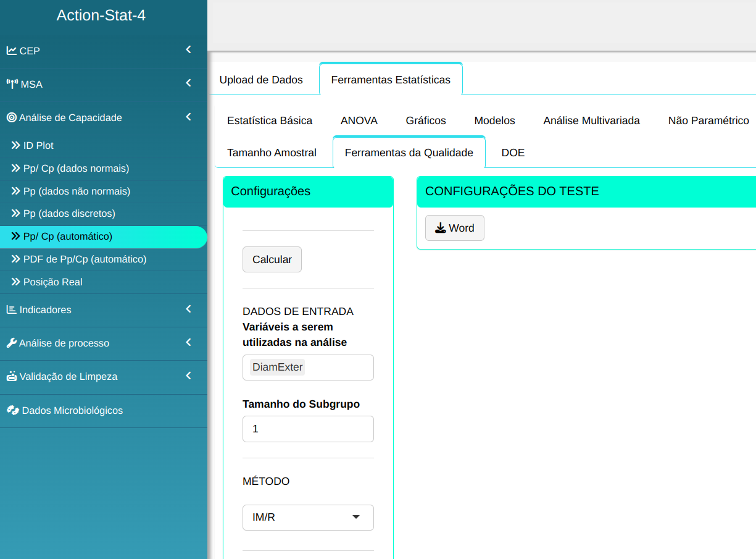Click the download icon on Word button

pos(440,228)
